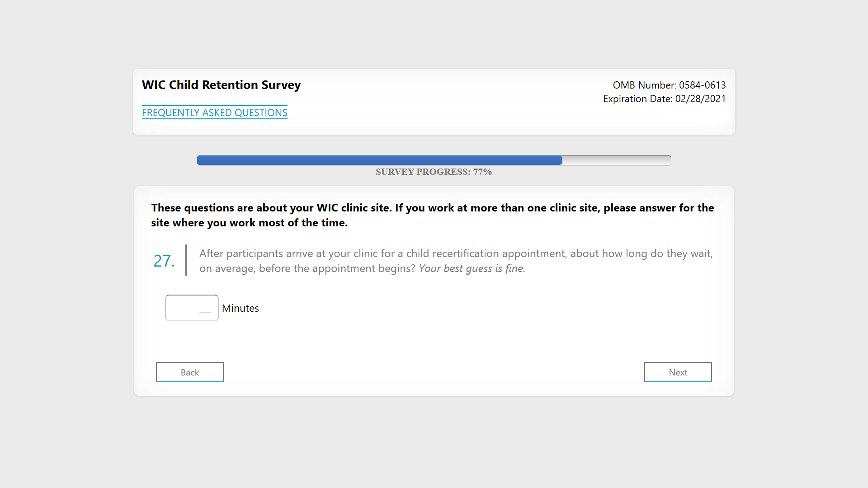The image size is (868, 488).
Task: Click the Survey Progress 77% label
Action: coord(433,172)
